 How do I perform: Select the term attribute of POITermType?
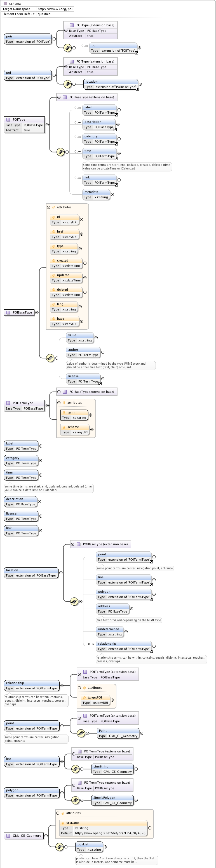pos(74,415)
